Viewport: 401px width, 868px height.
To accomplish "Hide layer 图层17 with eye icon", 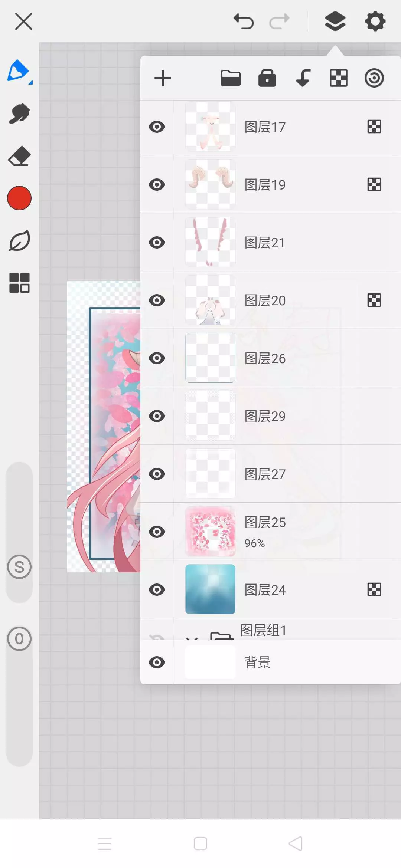I will [157, 127].
